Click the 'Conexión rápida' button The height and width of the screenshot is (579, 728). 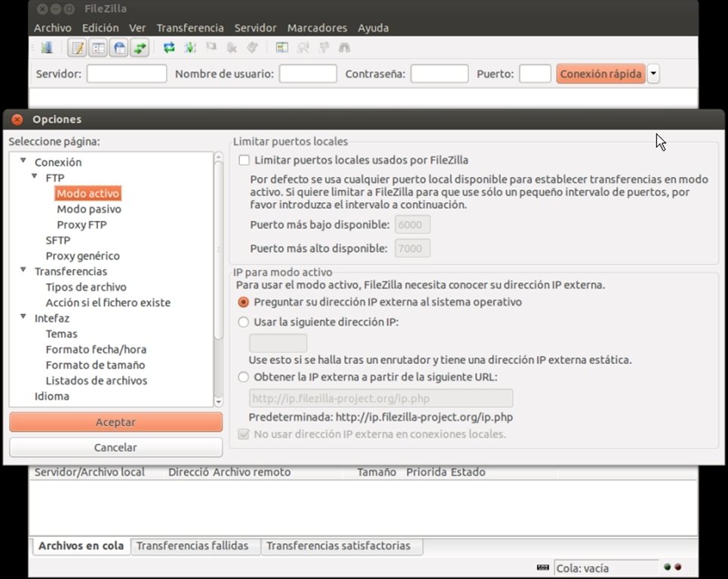601,74
